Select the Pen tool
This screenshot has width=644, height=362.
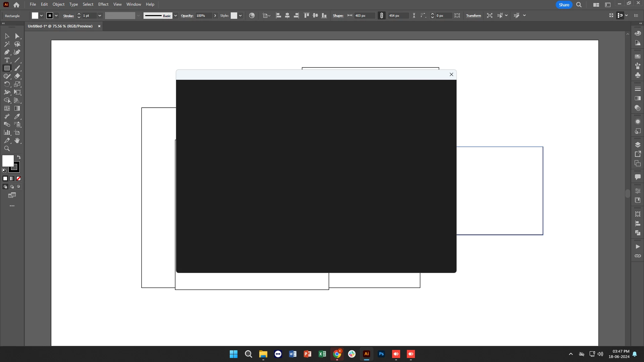pos(7,52)
